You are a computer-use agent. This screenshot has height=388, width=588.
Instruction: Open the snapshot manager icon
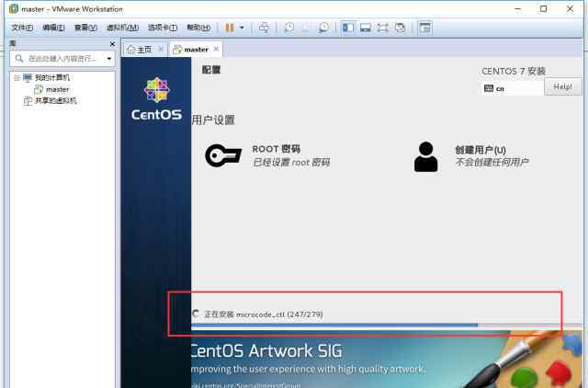(323, 28)
